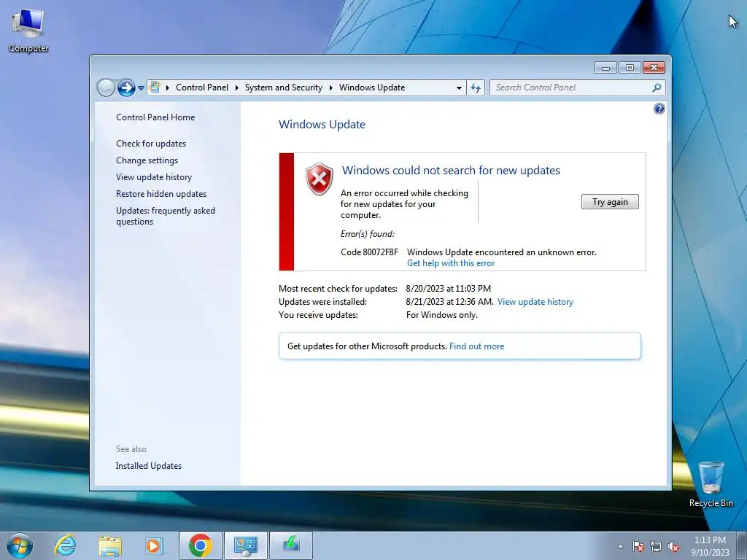
Task: Open Get help with this error
Action: click(x=451, y=263)
